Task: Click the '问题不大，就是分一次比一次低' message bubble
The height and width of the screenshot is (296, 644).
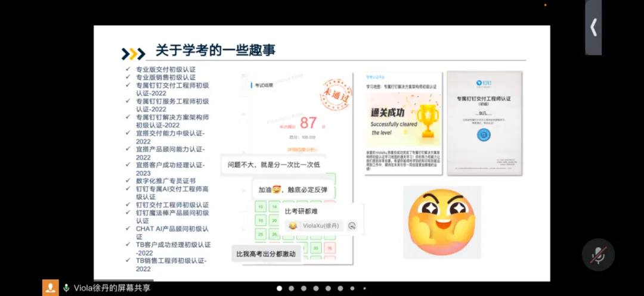Action: (x=274, y=165)
